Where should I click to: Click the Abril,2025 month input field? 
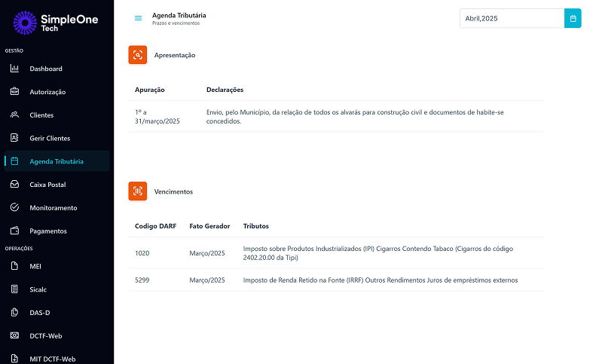pos(512,18)
